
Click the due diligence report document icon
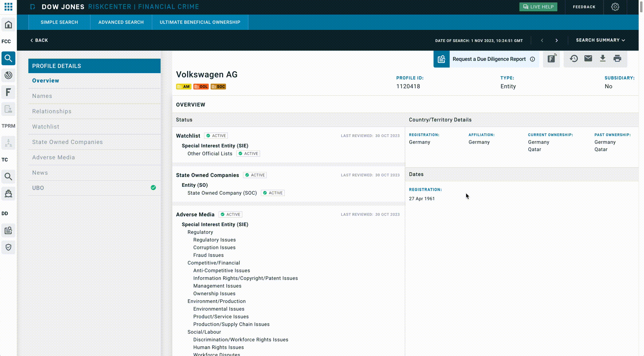click(x=441, y=59)
